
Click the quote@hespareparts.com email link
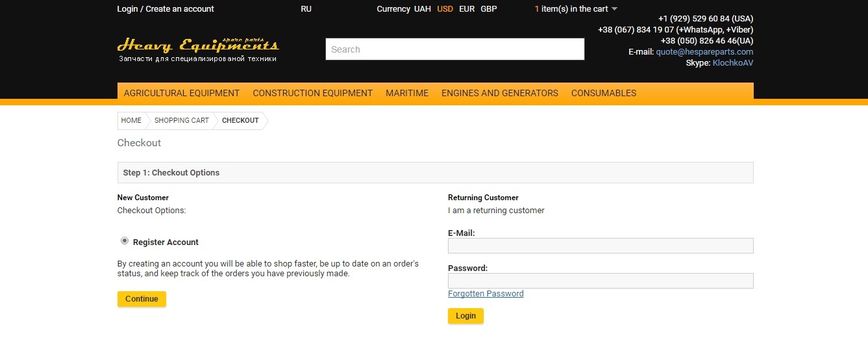point(704,52)
